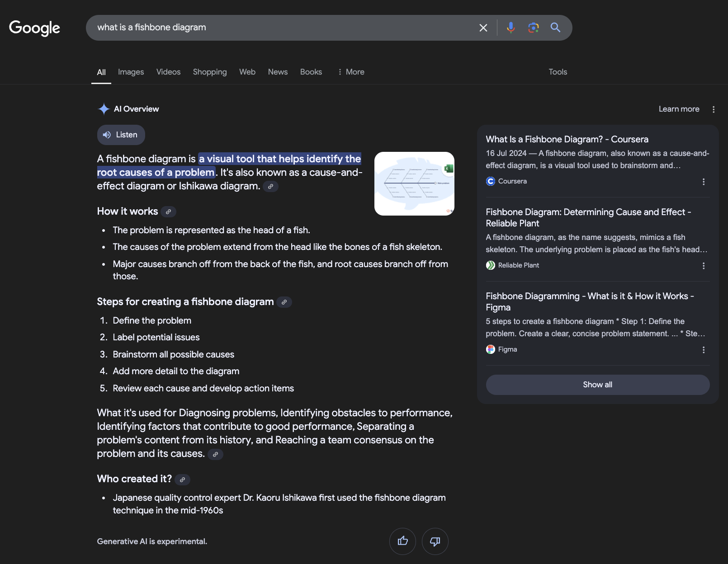Viewport: 728px width, 564px height.
Task: Click the AI Overview sparkle icon
Action: [104, 108]
